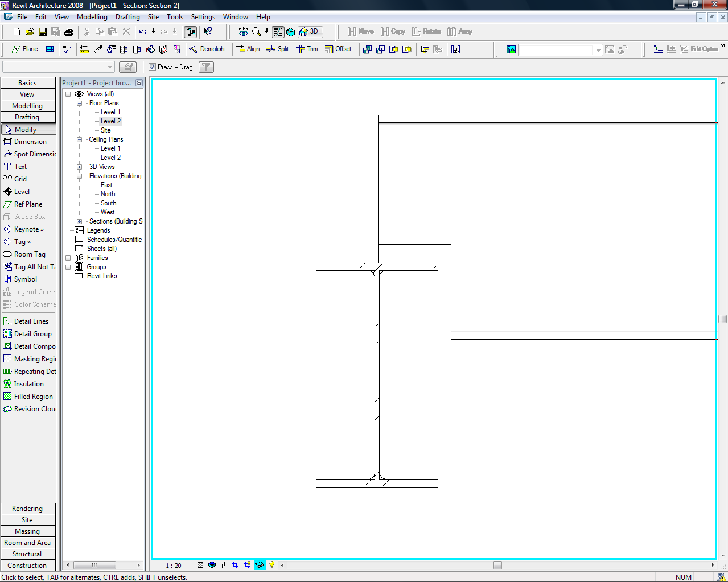Expand the 3D Views tree node
The width and height of the screenshot is (728, 582).
(x=80, y=167)
